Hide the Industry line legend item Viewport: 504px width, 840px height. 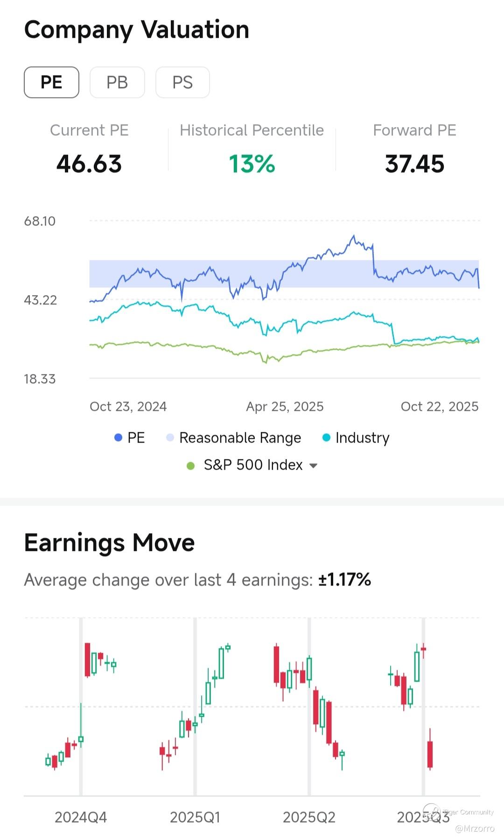(x=356, y=438)
